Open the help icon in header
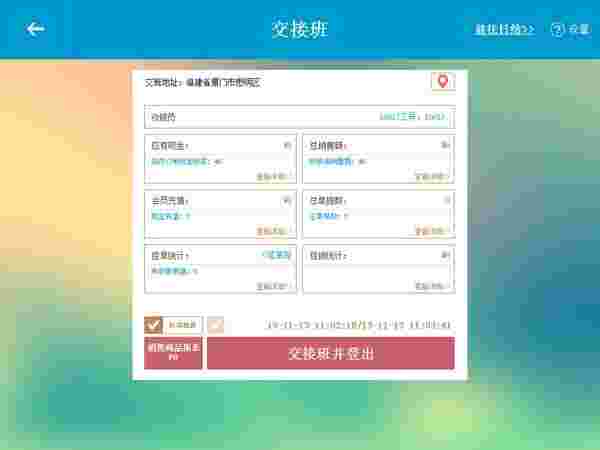The height and width of the screenshot is (450, 600). [558, 29]
